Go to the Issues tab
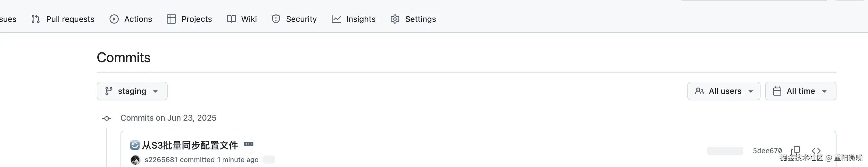 pyautogui.click(x=8, y=19)
